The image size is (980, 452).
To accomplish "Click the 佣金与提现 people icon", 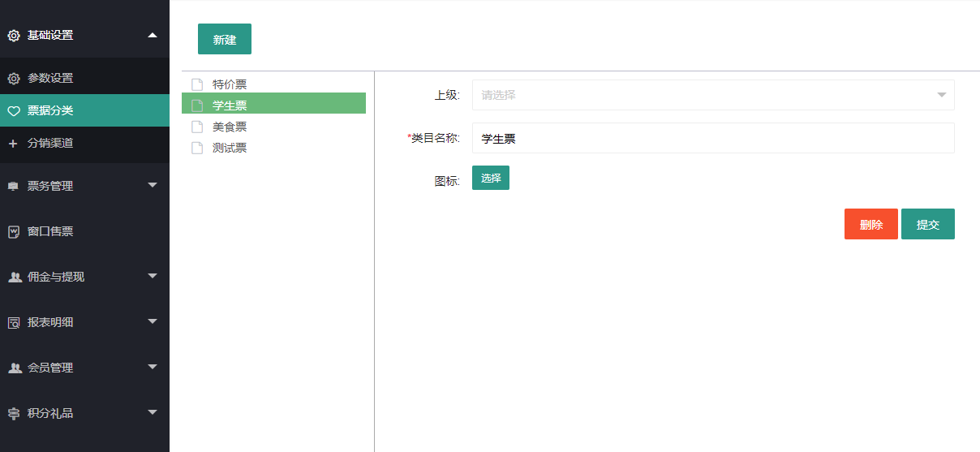I will [x=14, y=277].
